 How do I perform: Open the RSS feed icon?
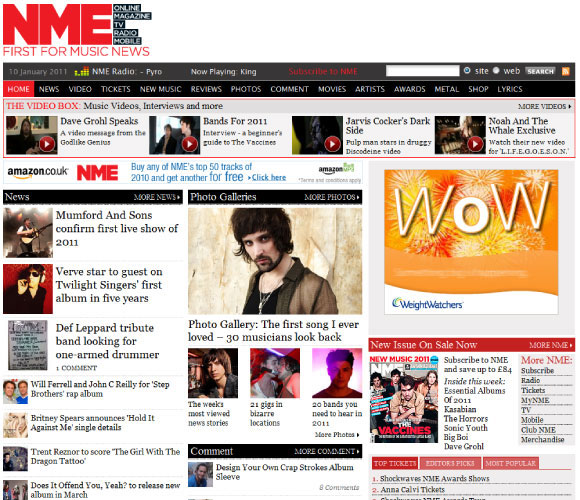tap(566, 71)
